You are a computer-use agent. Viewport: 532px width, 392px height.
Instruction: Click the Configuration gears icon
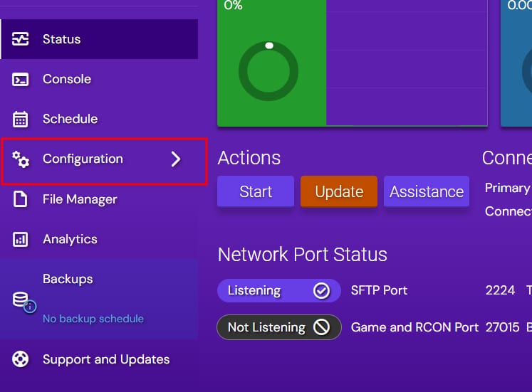[x=21, y=159]
